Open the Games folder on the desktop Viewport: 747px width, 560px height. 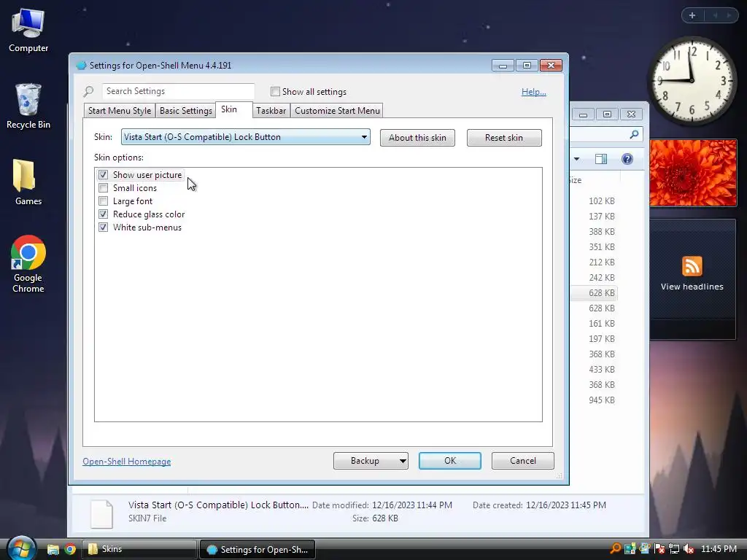[x=28, y=182]
